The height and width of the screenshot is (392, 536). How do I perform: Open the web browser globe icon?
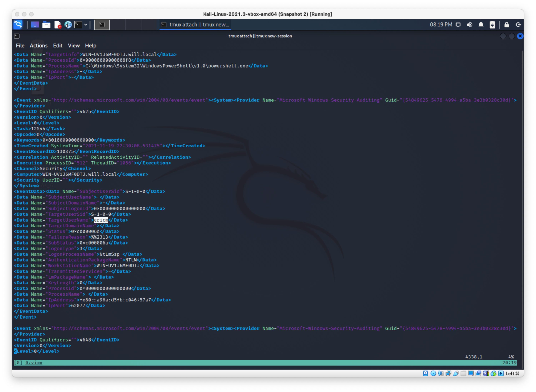(x=68, y=25)
